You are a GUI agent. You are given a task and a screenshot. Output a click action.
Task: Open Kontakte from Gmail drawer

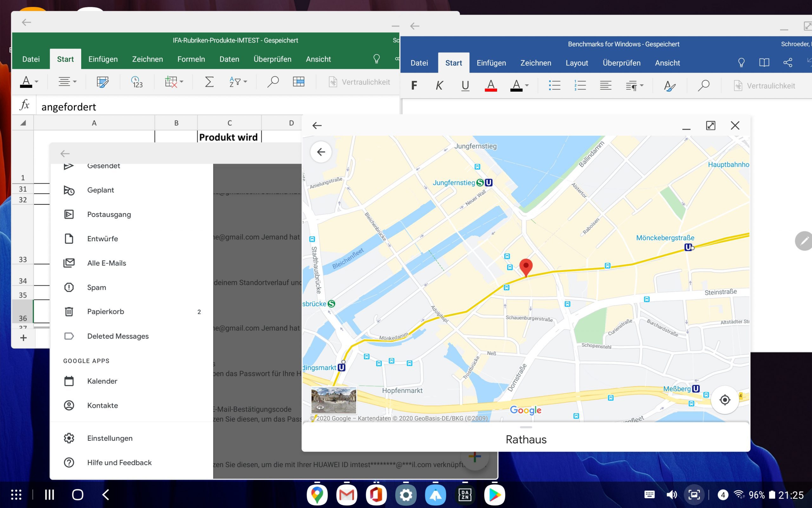coord(131,405)
